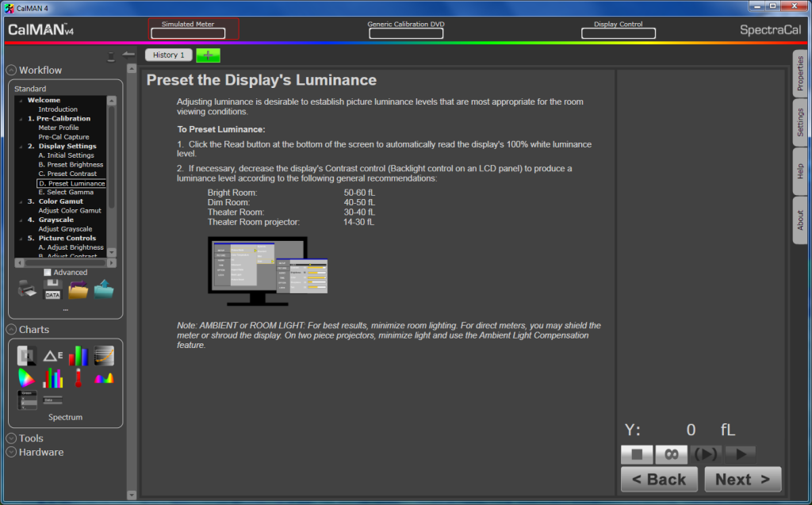The image size is (812, 505).
Task: Expand the Tools section
Action: tap(11, 438)
